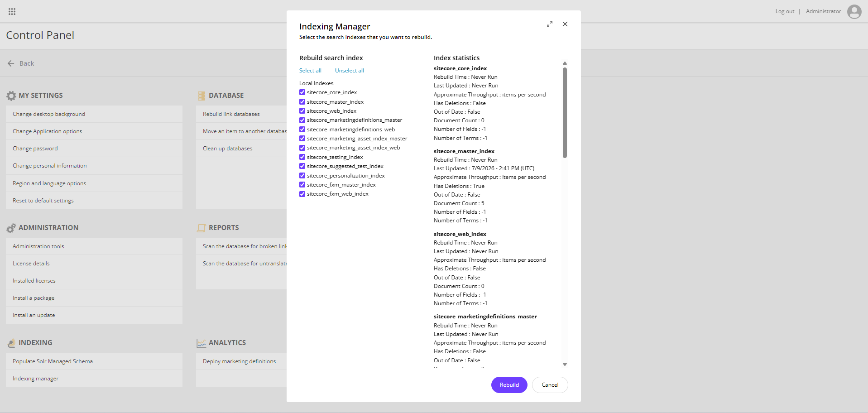868x413 pixels.
Task: Click the statistics scrollbar up arrow
Action: pos(565,63)
